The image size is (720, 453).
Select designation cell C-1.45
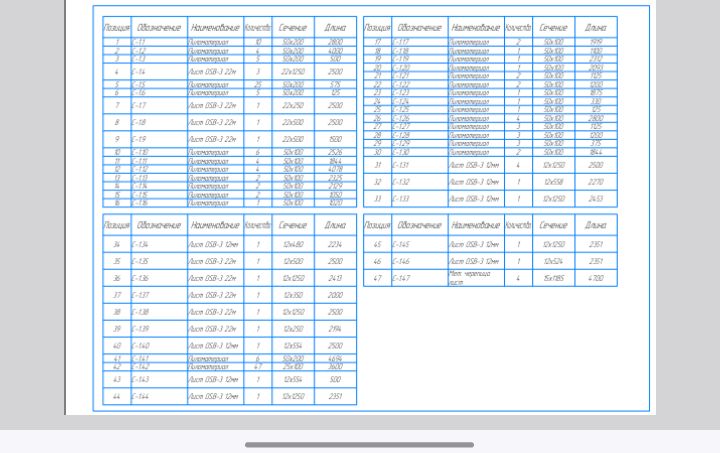point(420,244)
